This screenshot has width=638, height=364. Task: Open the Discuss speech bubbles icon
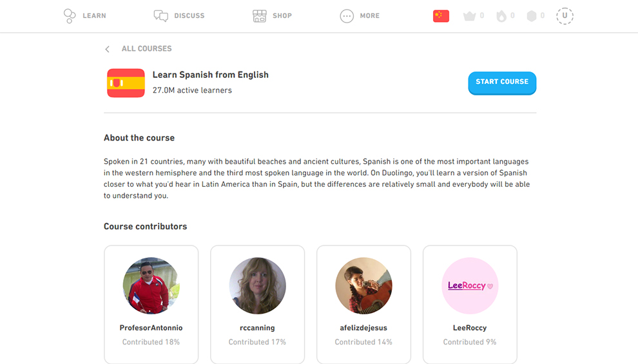click(161, 16)
